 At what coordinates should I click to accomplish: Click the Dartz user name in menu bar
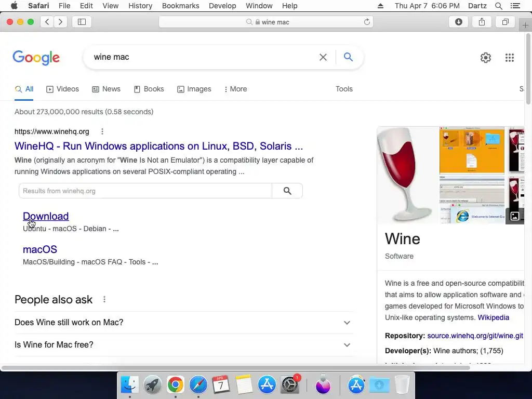(477, 6)
